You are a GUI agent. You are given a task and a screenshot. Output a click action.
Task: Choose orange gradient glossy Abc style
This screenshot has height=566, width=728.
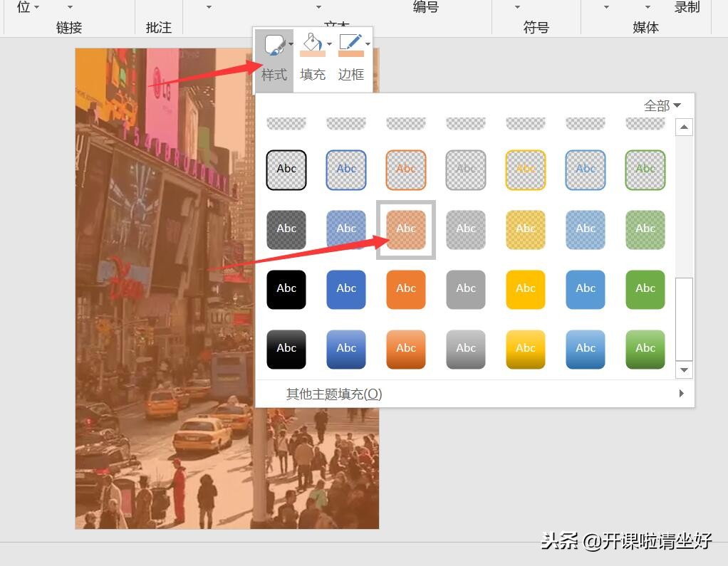click(406, 350)
